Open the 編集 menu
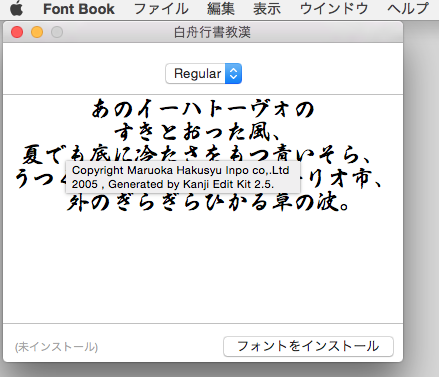This screenshot has width=439, height=377. (x=221, y=9)
